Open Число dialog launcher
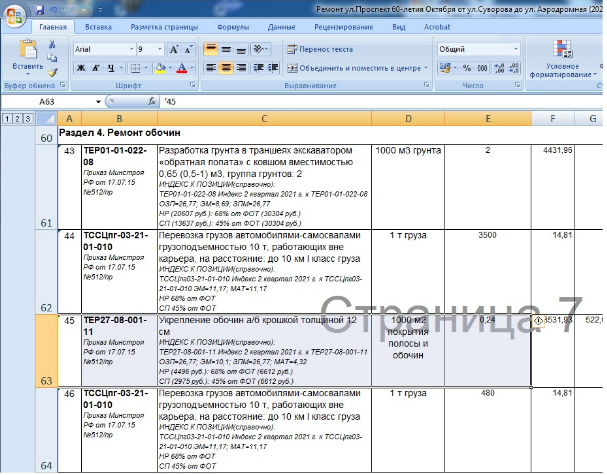607x475 pixels. click(x=517, y=85)
